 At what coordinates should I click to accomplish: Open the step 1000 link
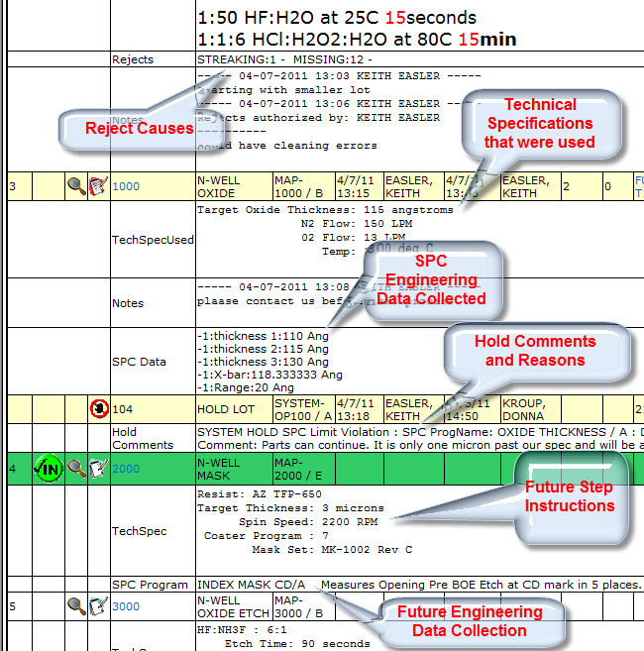coord(126,186)
